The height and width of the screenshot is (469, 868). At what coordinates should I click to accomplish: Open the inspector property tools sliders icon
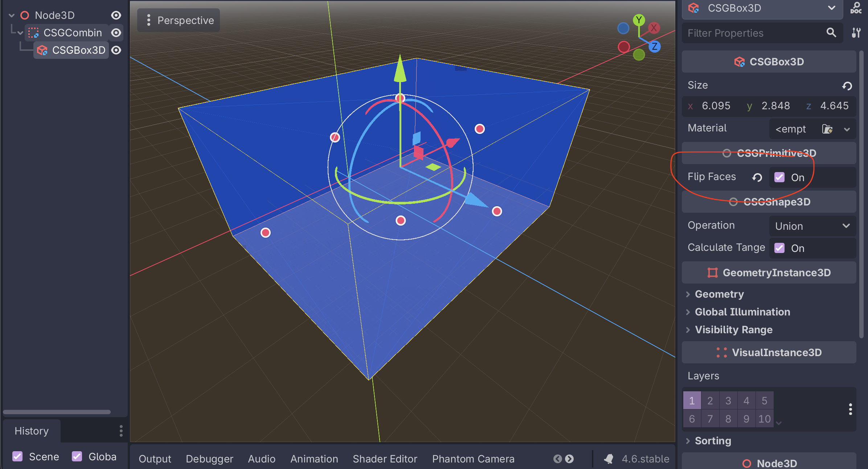point(856,33)
